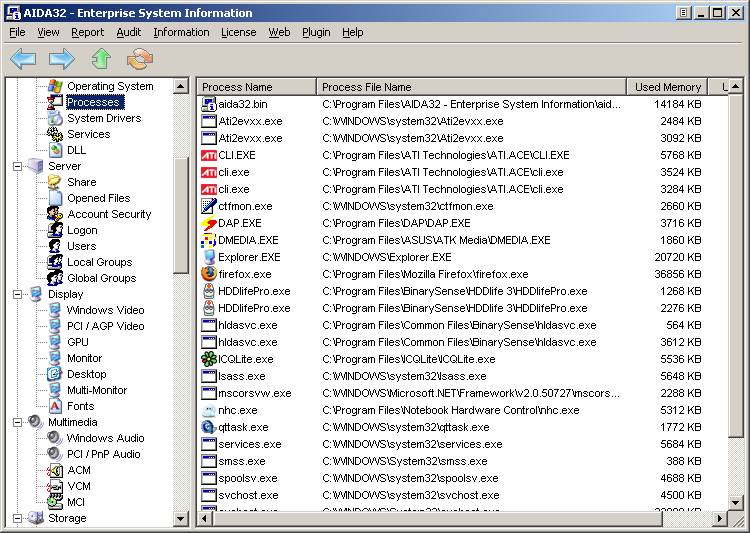
Task: Open the Help menu
Action: (x=353, y=32)
